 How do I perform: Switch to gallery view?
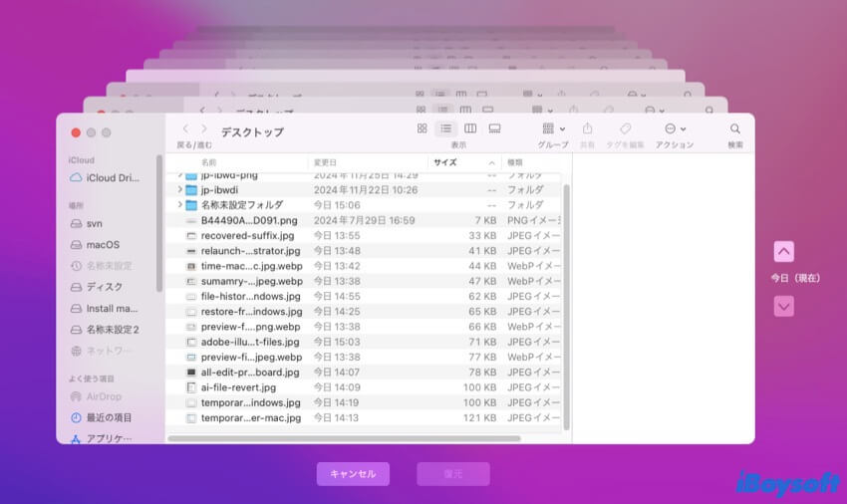[x=494, y=128]
